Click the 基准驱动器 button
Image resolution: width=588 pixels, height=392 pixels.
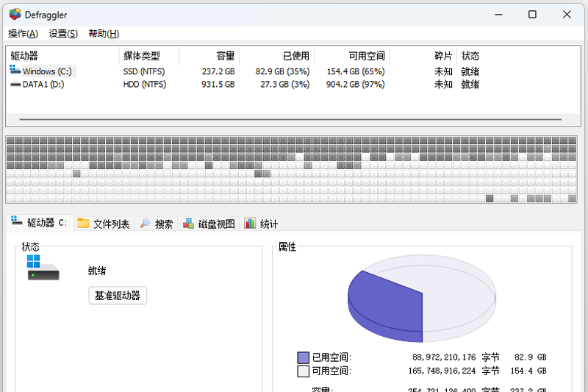pyautogui.click(x=118, y=296)
